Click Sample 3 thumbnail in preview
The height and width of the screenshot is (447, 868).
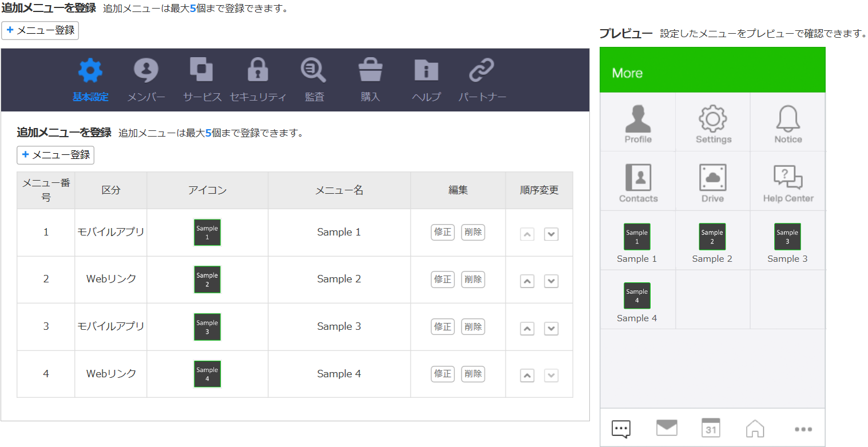[787, 237]
